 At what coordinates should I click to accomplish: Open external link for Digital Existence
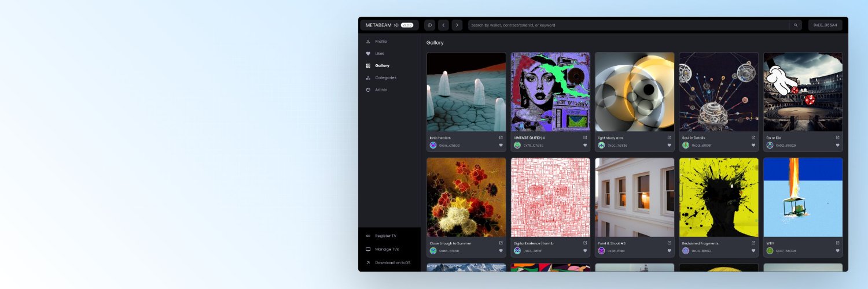pos(585,243)
